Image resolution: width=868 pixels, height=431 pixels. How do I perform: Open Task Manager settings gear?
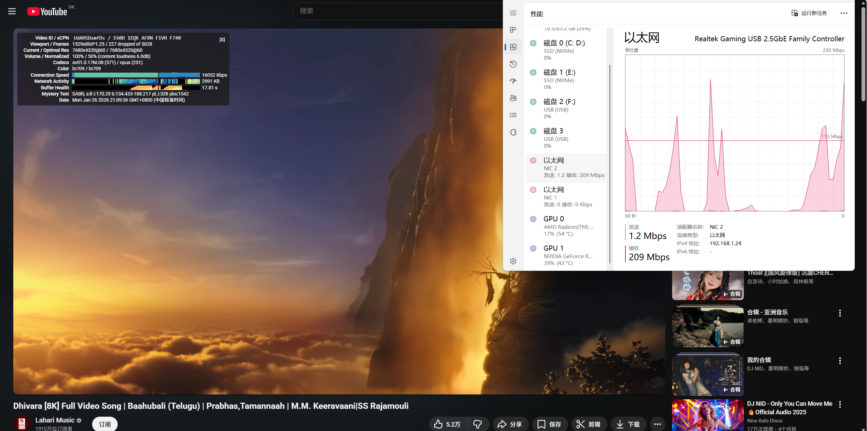(513, 261)
